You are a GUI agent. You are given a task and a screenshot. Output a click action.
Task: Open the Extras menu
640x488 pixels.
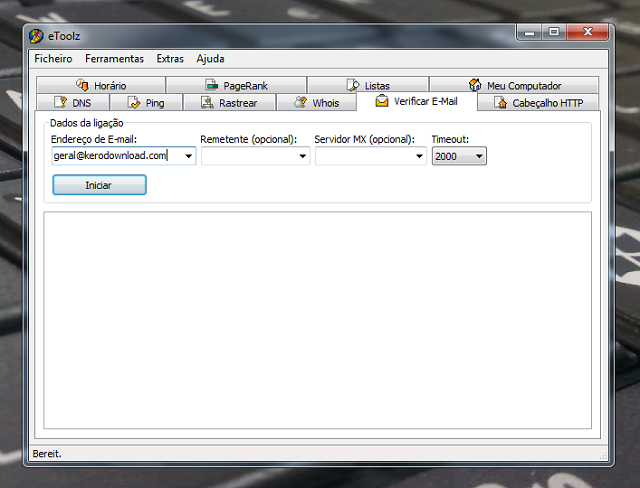click(x=170, y=59)
